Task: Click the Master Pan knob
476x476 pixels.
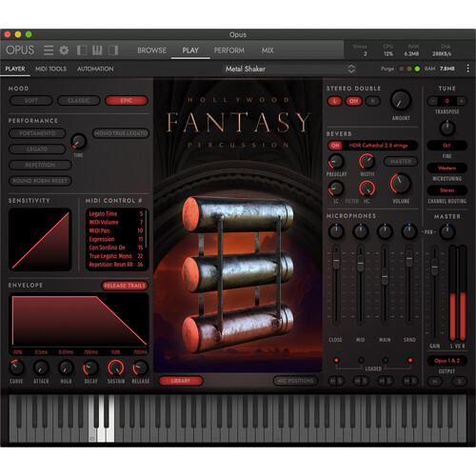Action: pyautogui.click(x=447, y=232)
